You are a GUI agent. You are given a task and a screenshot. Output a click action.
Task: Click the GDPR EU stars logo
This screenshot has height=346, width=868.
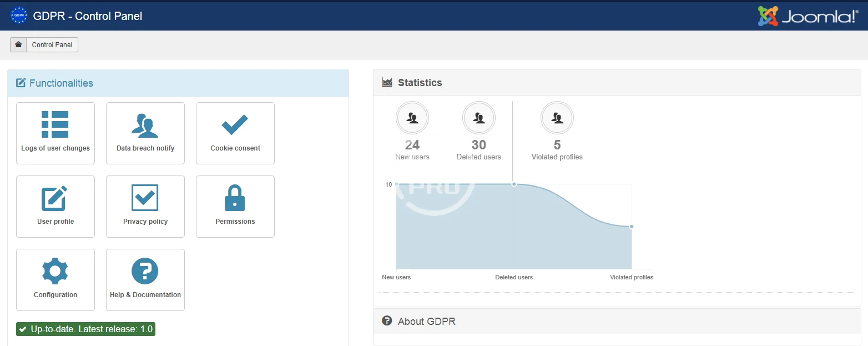pos(19,16)
